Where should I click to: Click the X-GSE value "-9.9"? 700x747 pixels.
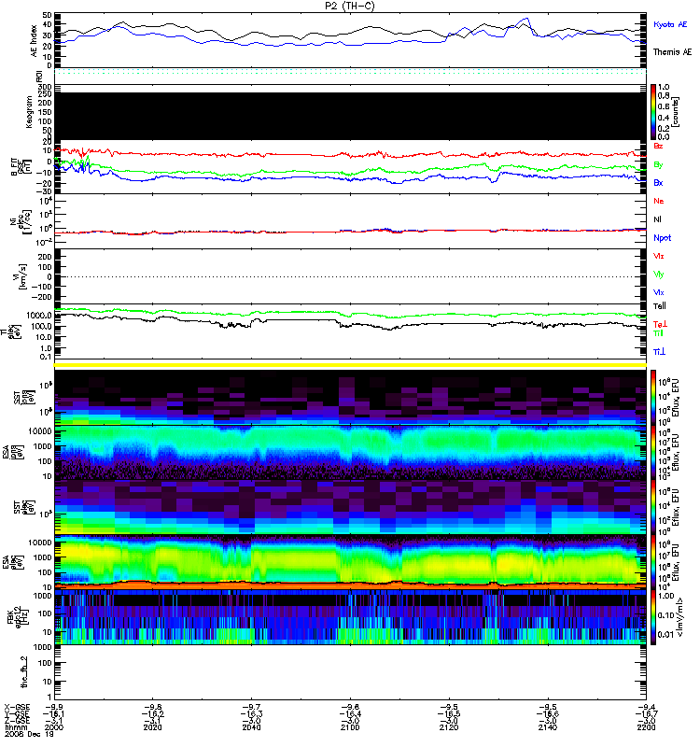54,707
